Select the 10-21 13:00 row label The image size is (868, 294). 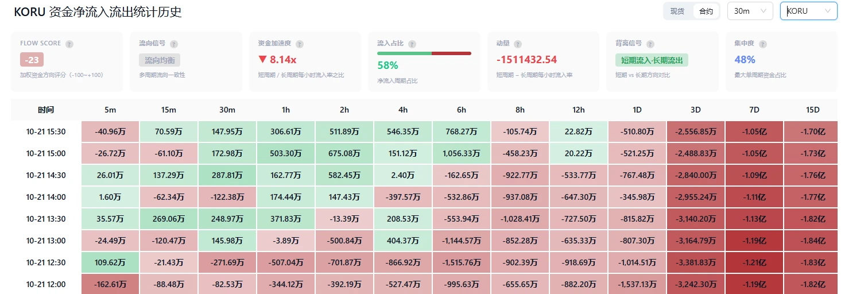click(x=46, y=241)
